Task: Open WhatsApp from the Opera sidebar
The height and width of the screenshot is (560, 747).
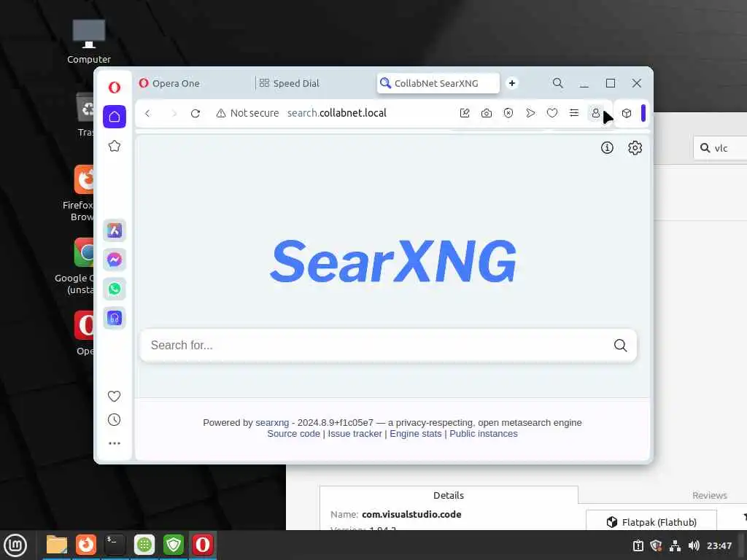Action: point(115,289)
